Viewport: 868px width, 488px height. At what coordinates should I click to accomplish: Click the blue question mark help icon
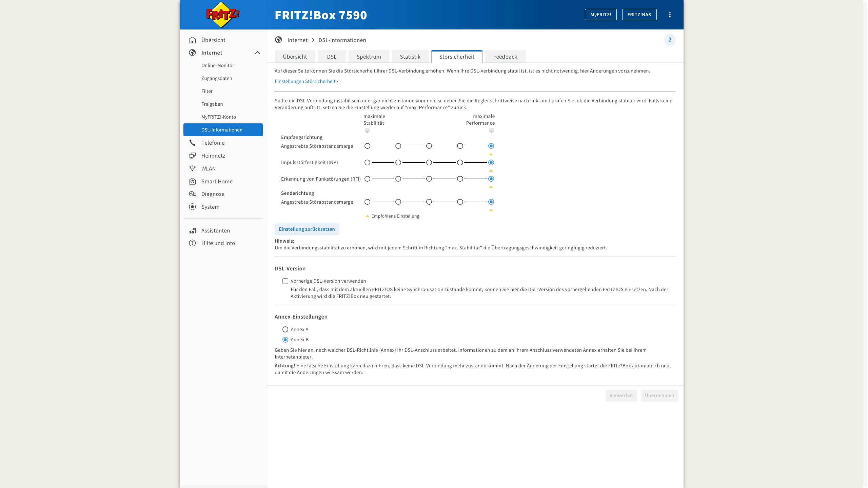point(670,40)
